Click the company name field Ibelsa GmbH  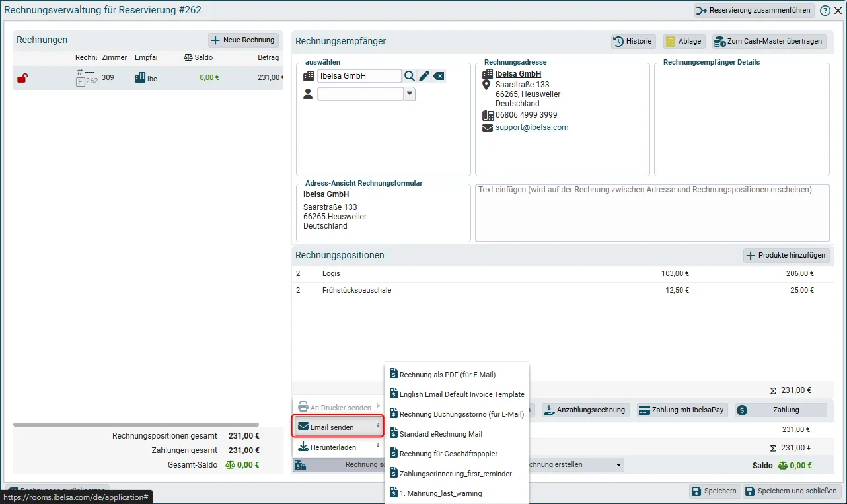(359, 76)
